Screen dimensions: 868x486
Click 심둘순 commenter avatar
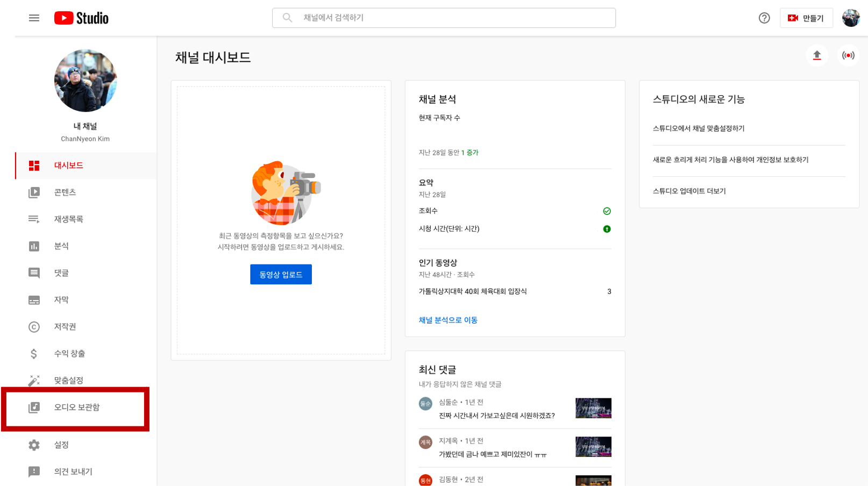click(x=425, y=403)
